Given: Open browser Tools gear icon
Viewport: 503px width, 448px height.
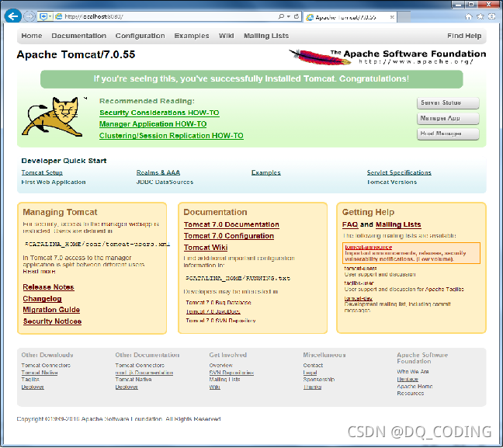Looking at the screenshot, I should (492, 16).
